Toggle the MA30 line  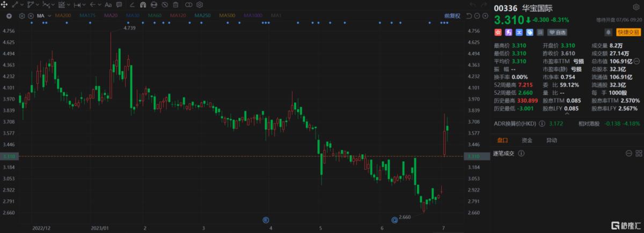[133, 16]
